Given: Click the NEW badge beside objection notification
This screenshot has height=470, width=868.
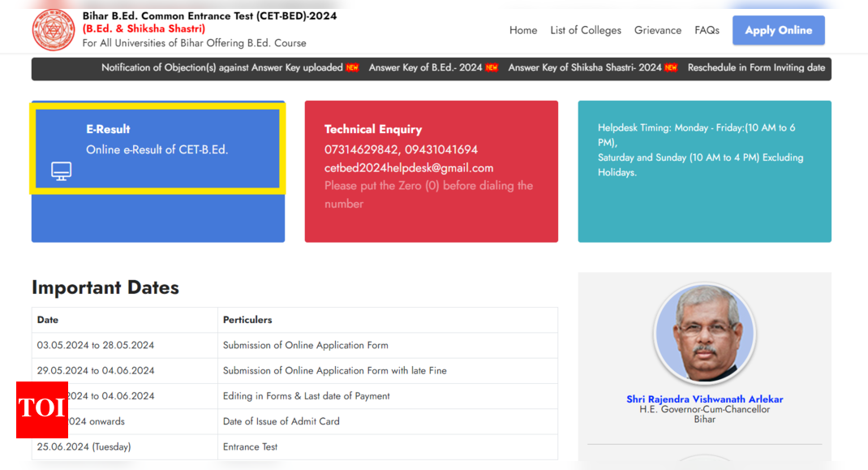Looking at the screenshot, I should 351,68.
